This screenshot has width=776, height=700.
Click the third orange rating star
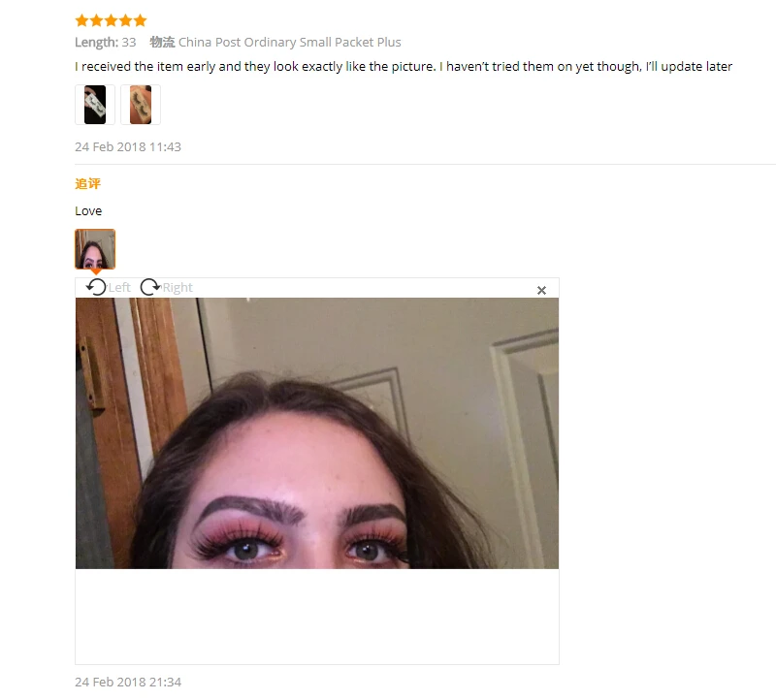(x=111, y=20)
